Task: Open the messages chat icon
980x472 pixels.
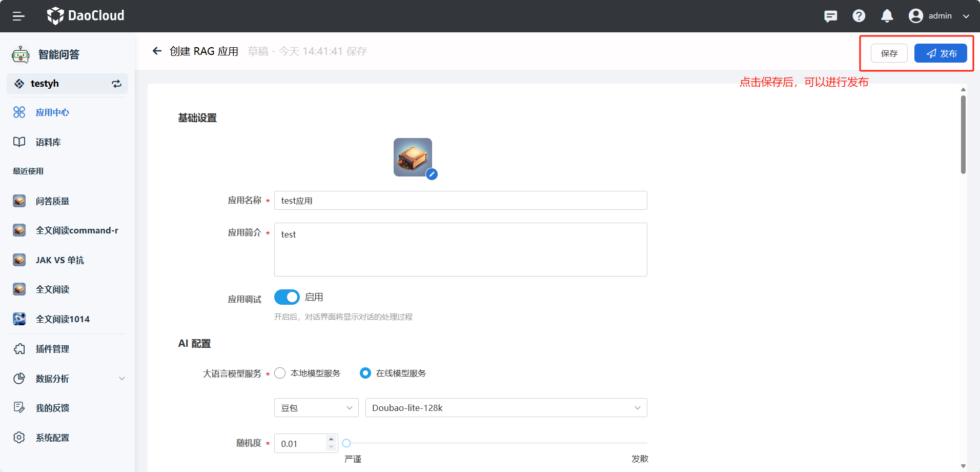Action: 830,16
